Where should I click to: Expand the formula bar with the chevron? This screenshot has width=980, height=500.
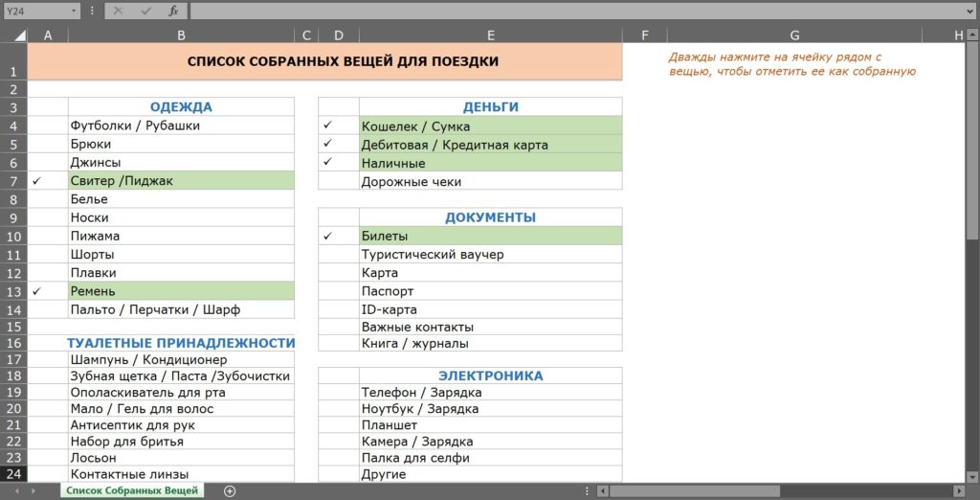pyautogui.click(x=970, y=11)
